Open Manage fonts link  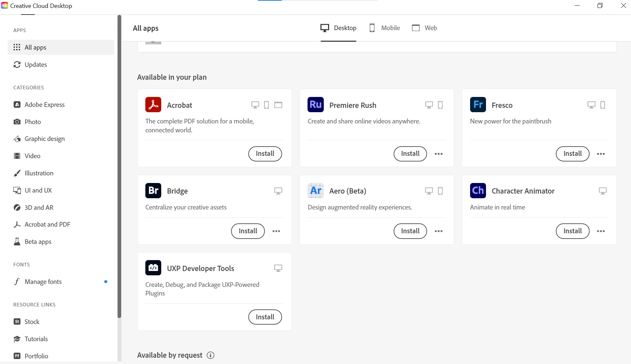[x=61, y=282]
